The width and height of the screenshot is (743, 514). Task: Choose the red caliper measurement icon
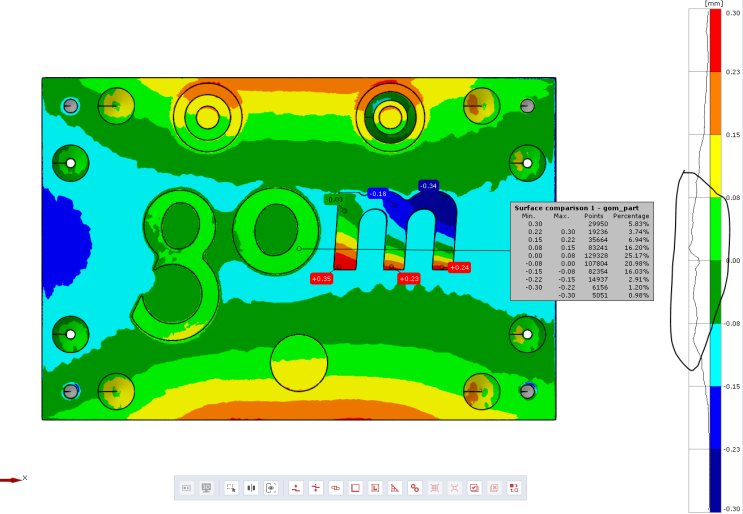pos(336,487)
